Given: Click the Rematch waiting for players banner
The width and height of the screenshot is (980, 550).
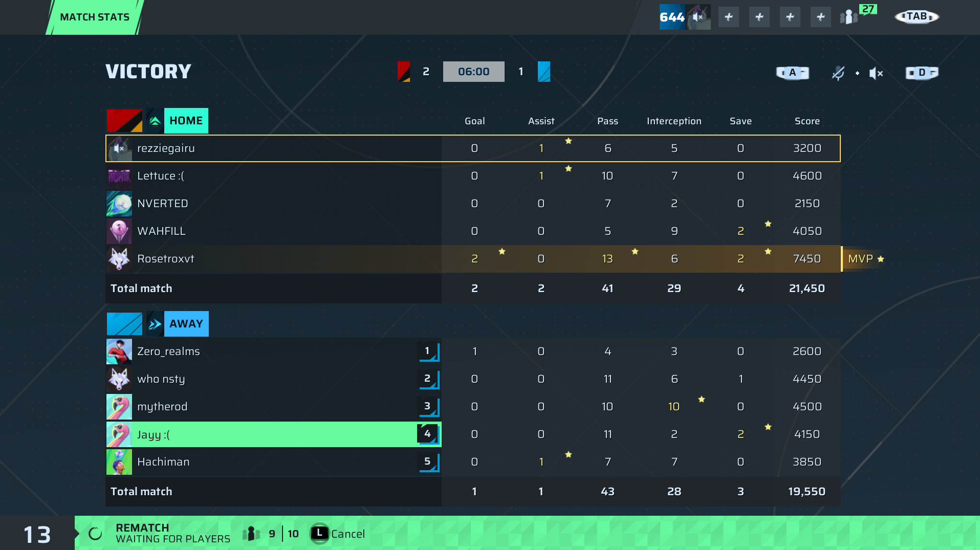Looking at the screenshot, I should pyautogui.click(x=173, y=533).
